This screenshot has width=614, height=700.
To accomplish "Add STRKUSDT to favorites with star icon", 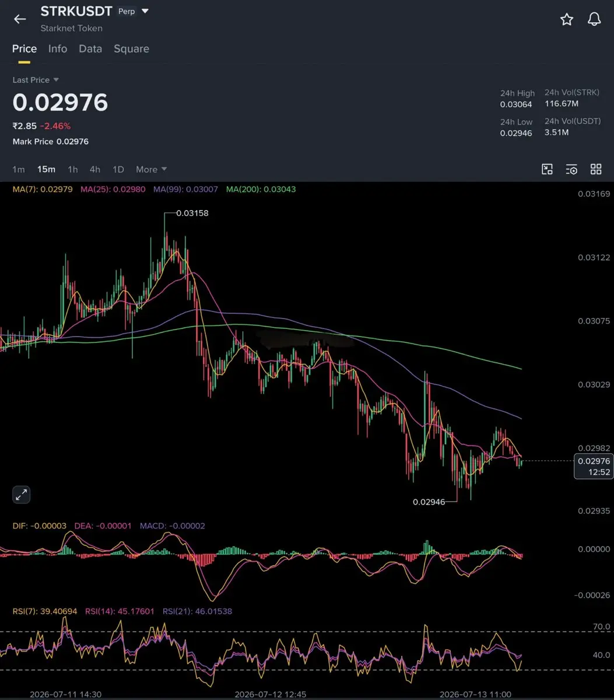I will [x=566, y=19].
